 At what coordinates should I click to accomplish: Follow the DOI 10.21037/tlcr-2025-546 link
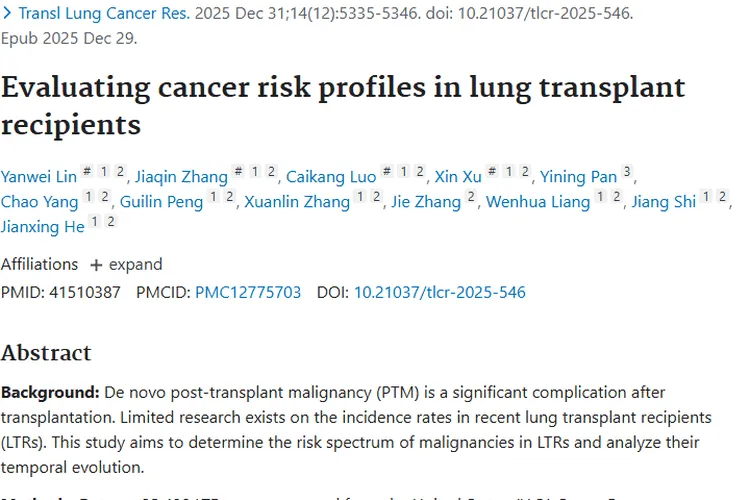tap(439, 293)
